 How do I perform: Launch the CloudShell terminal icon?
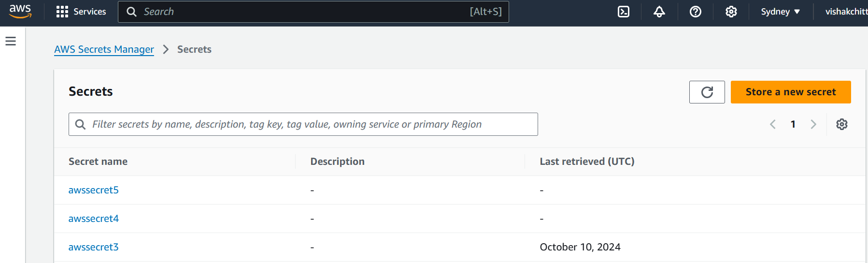624,12
